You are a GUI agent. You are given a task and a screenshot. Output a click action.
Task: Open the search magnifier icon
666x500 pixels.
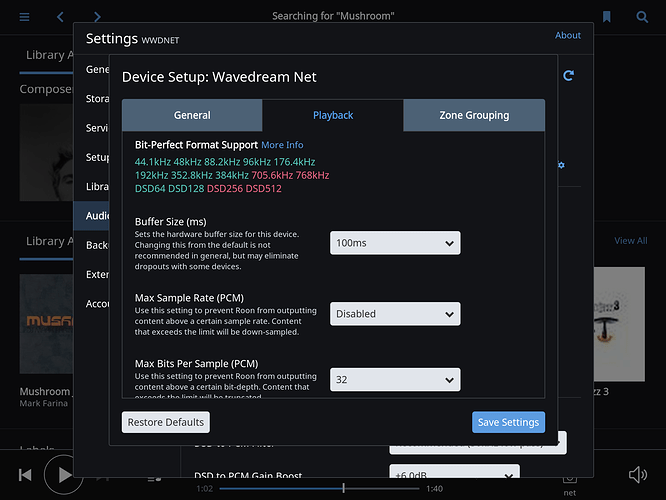(642, 17)
